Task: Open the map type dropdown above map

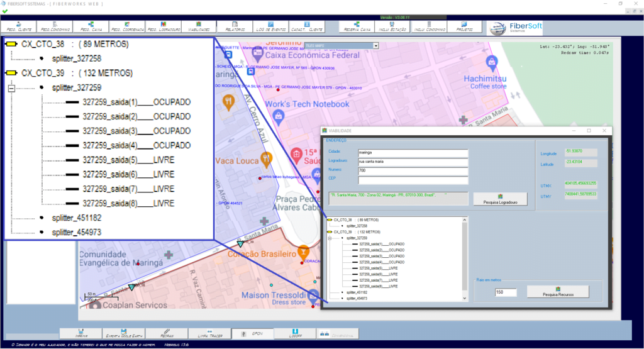Action: [x=375, y=45]
